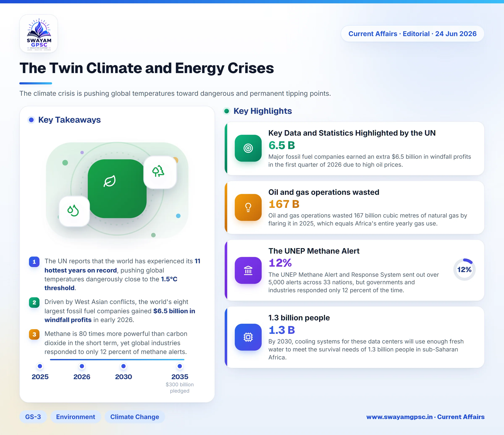Click the 1.3 billion people card title
Screen dimensions: 504x435
(299, 318)
